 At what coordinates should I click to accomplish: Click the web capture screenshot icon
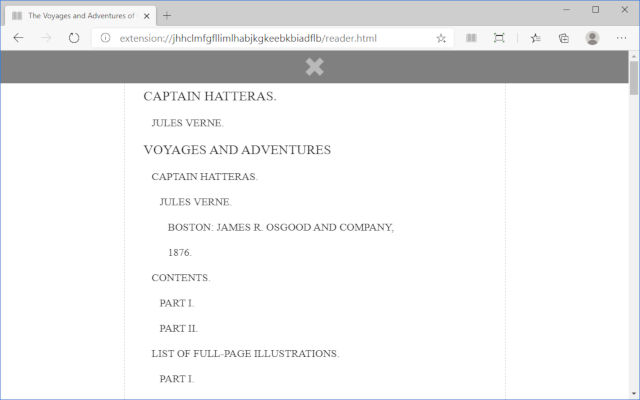point(499,38)
